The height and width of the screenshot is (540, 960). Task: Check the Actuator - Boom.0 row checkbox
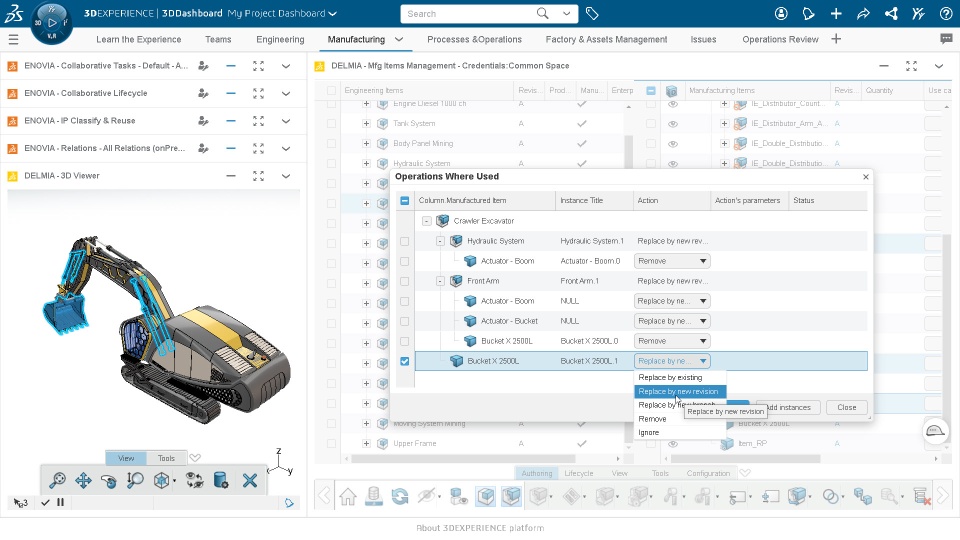[405, 261]
